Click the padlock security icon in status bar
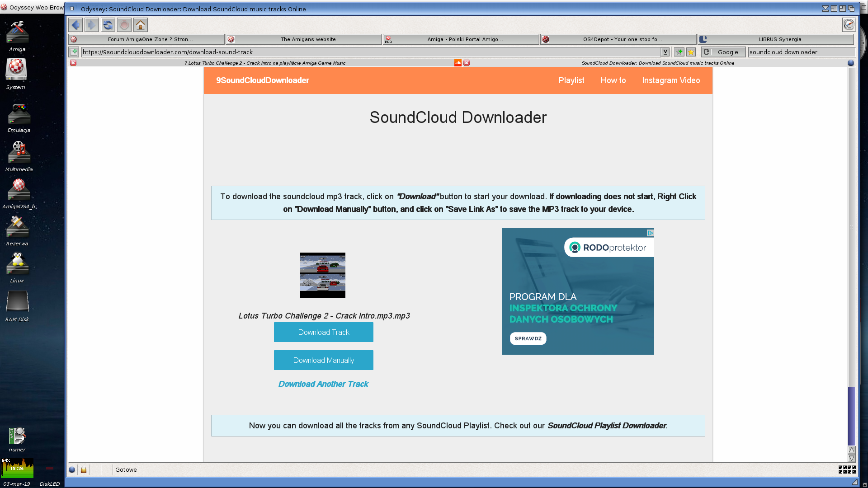The width and height of the screenshot is (868, 488). (84, 469)
